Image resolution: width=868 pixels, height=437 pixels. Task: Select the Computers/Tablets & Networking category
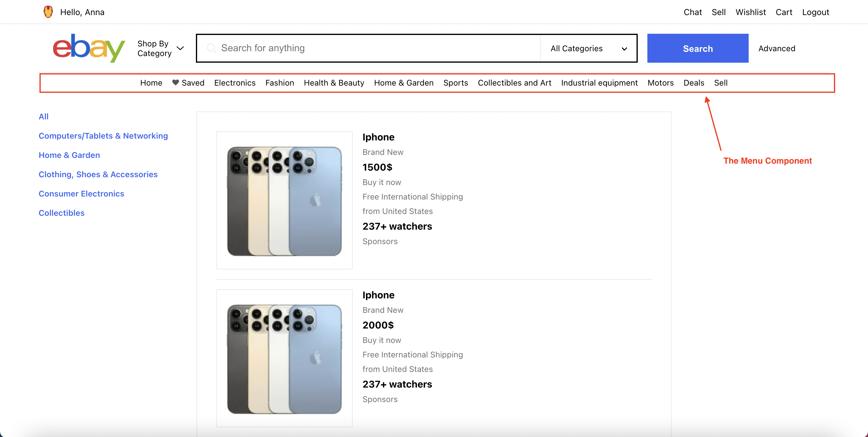(103, 135)
